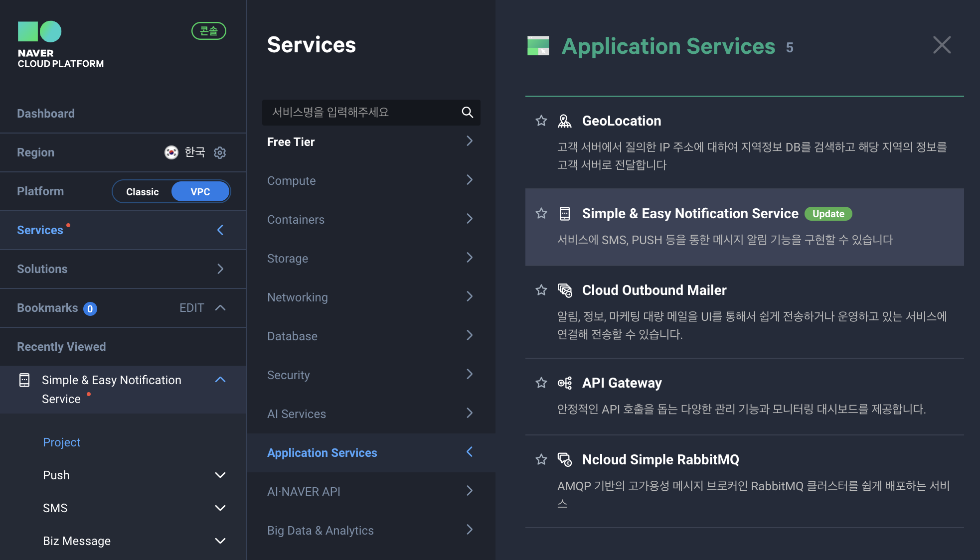Switch platform to Classic

click(143, 192)
